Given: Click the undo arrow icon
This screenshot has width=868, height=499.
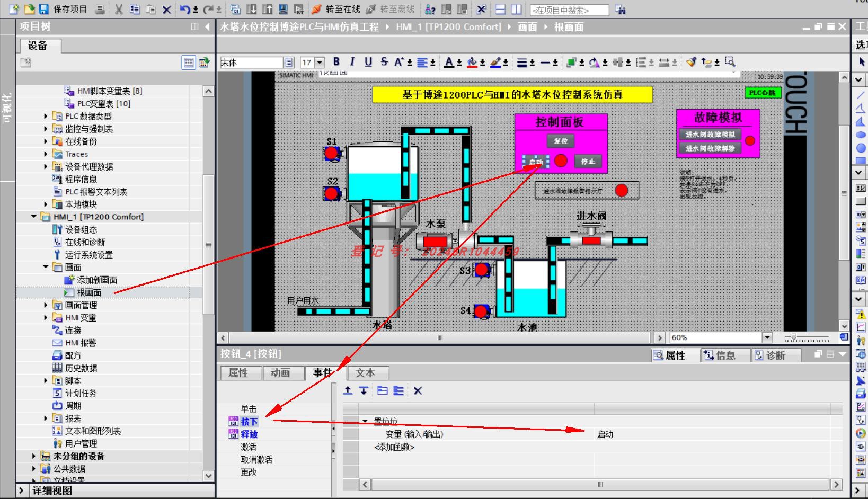Looking at the screenshot, I should [x=185, y=9].
